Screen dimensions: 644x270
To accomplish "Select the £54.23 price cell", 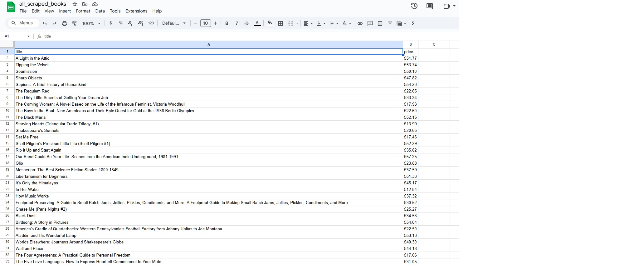I will pyautogui.click(x=411, y=84).
